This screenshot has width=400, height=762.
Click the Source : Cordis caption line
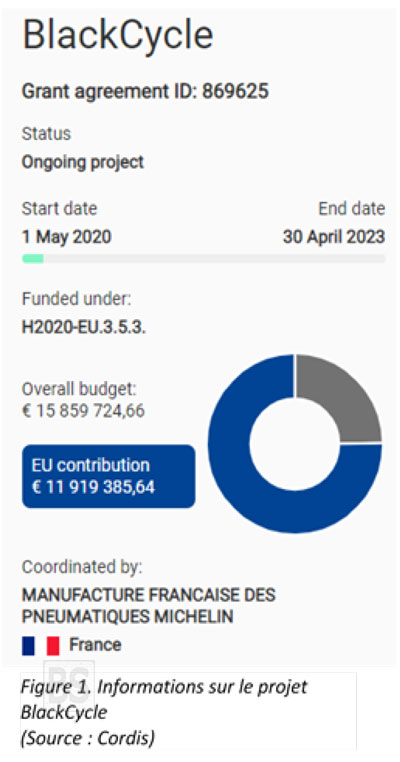click(87, 738)
